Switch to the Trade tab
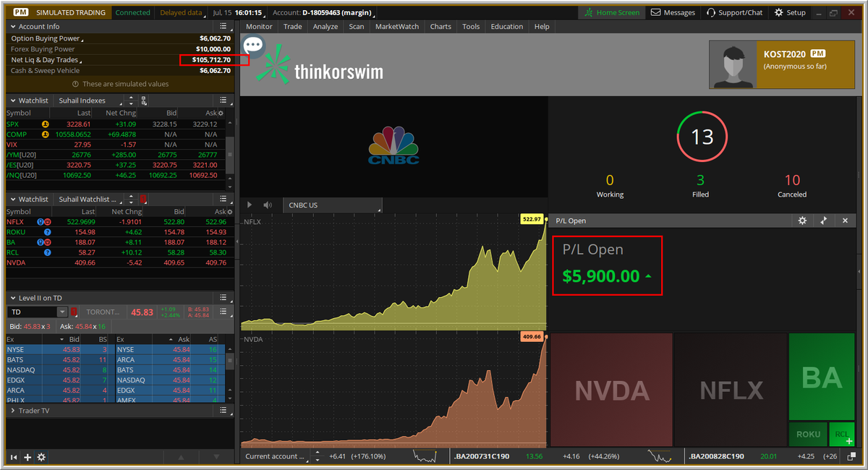Image resolution: width=868 pixels, height=470 pixels. pyautogui.click(x=293, y=27)
